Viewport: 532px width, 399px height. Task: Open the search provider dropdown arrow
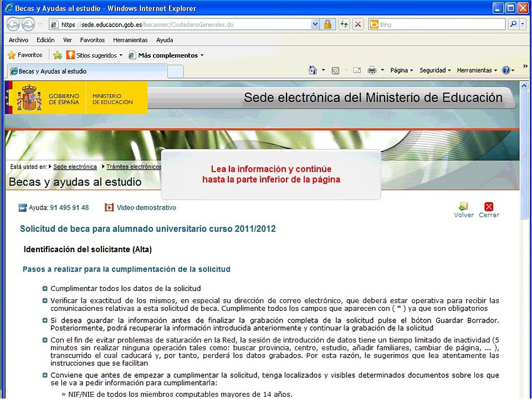[523, 24]
